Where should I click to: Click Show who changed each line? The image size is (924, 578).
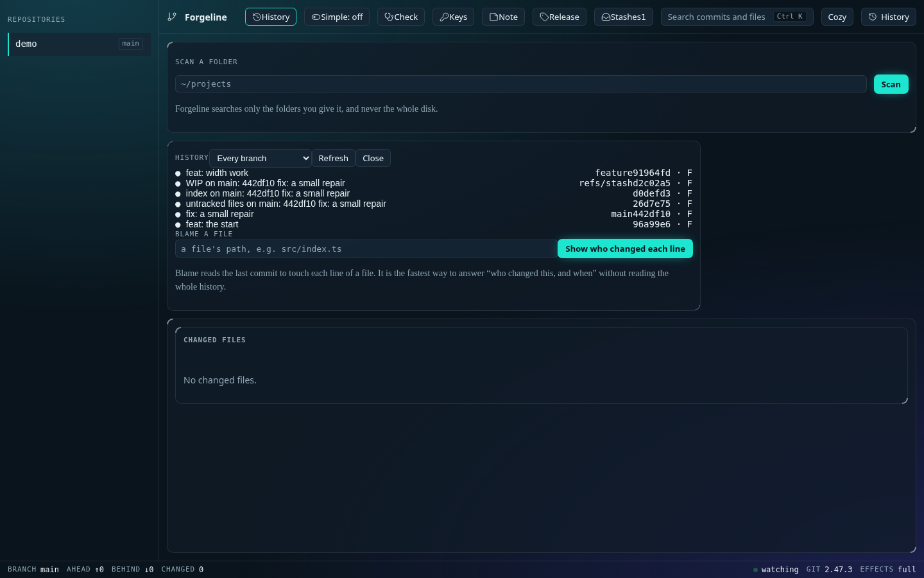(625, 249)
